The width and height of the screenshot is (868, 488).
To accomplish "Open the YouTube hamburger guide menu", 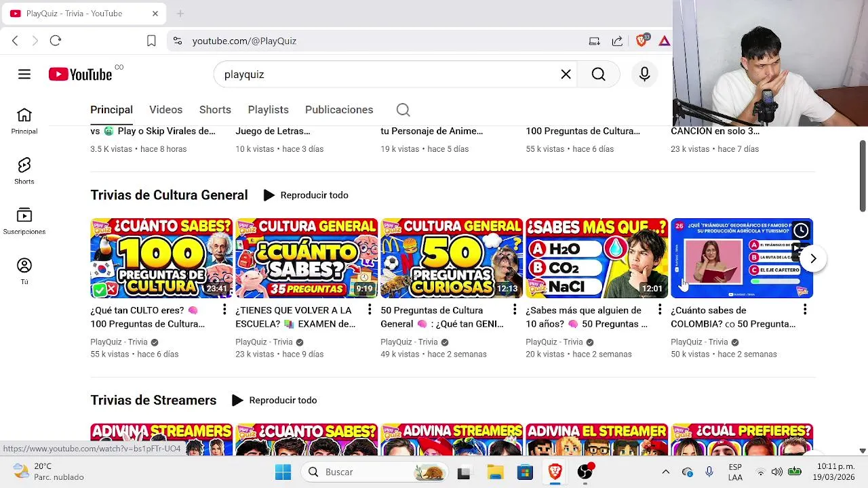I will click(x=24, y=75).
